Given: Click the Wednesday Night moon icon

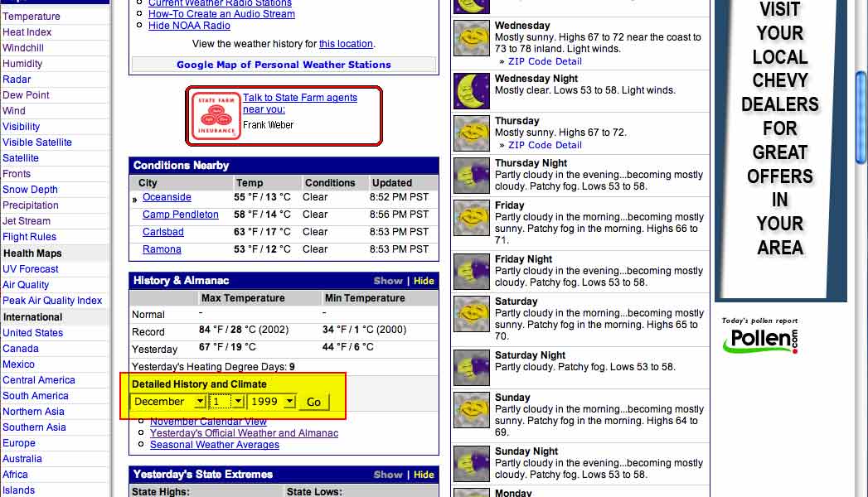Looking at the screenshot, I should (472, 91).
